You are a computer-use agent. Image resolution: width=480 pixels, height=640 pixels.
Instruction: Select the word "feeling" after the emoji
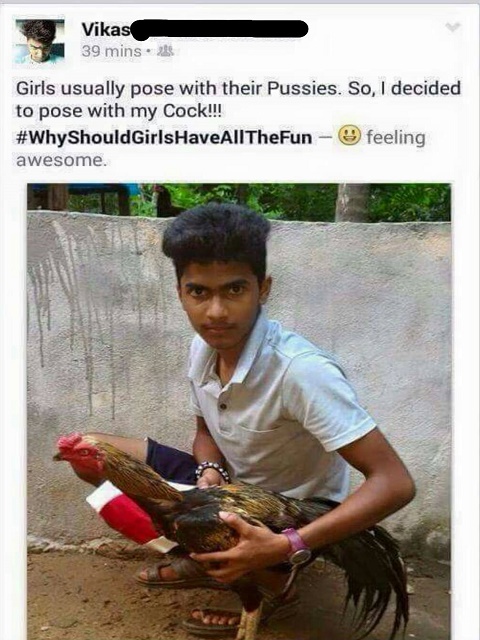(396, 138)
